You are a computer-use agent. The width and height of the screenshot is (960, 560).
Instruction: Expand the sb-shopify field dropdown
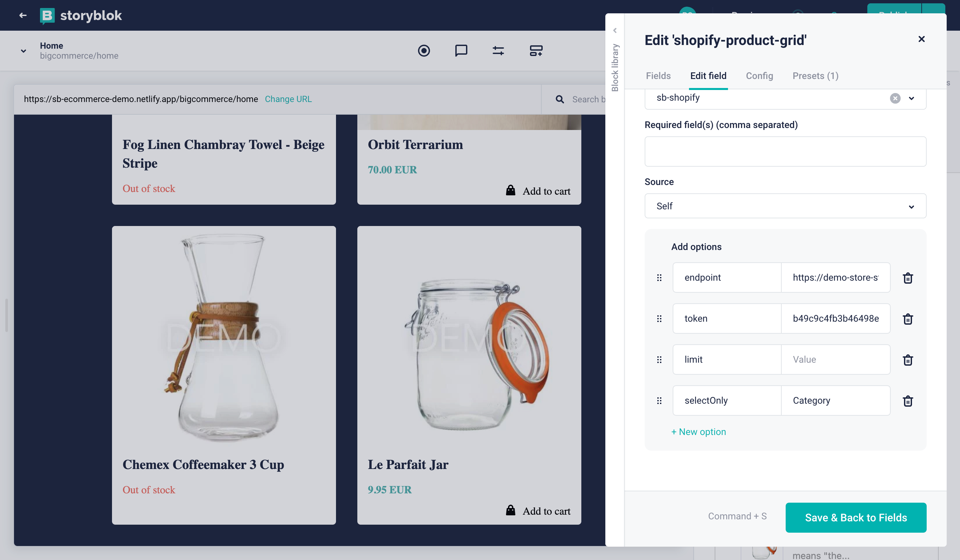tap(912, 98)
